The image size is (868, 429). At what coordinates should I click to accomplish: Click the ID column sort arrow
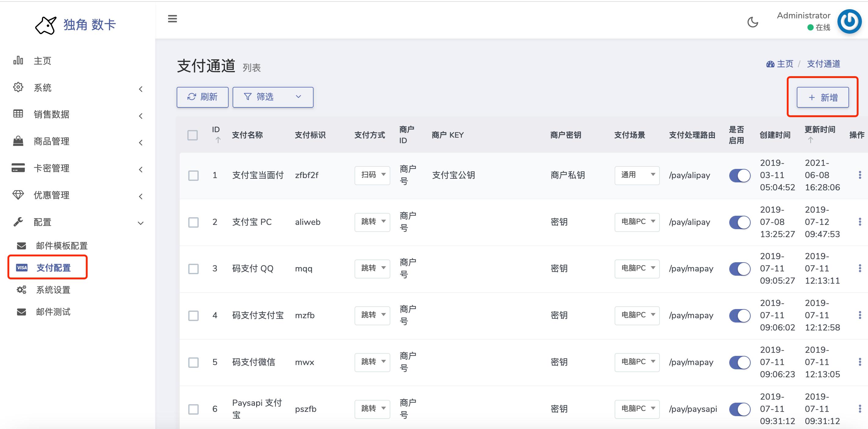218,140
